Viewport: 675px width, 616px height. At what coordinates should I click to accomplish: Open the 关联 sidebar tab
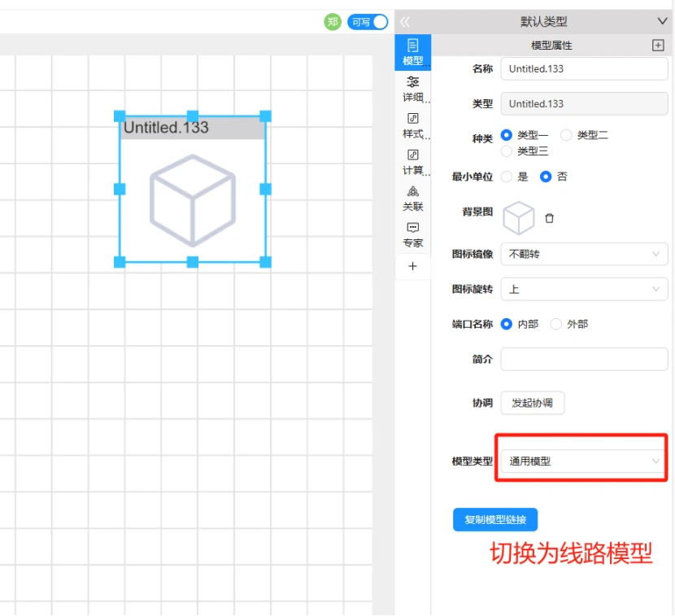[x=412, y=199]
